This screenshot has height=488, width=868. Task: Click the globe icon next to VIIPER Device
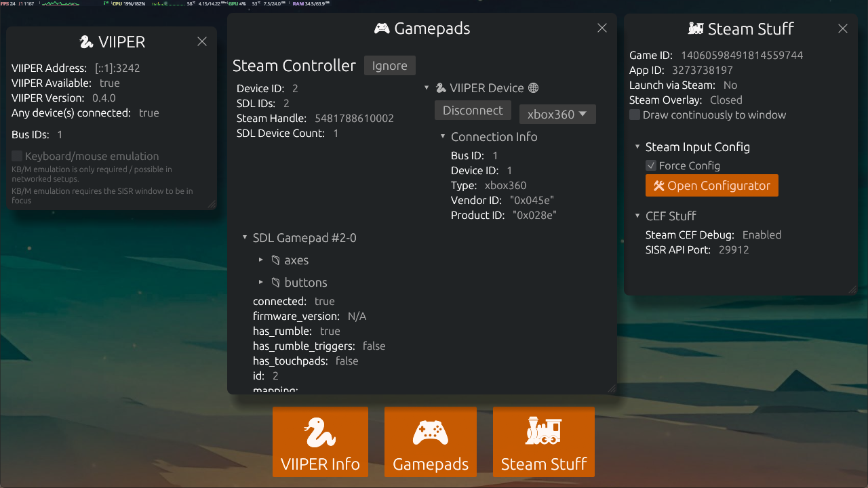(533, 87)
